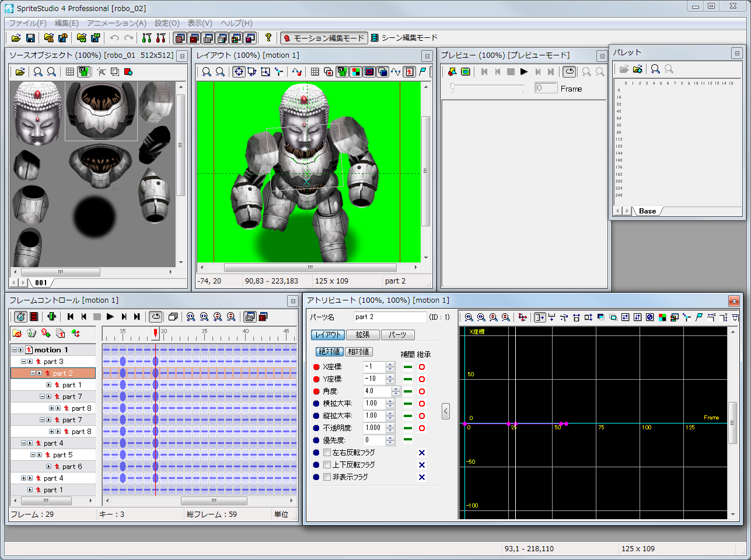Toggle grid icon in Source Object toolbar
Image resolution: width=751 pixels, height=560 pixels.
(x=70, y=72)
